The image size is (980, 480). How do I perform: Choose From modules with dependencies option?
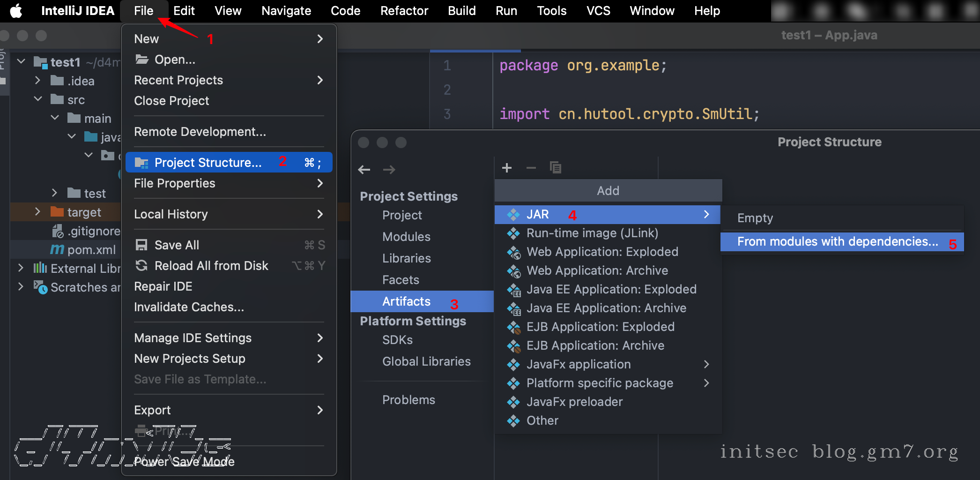point(837,242)
